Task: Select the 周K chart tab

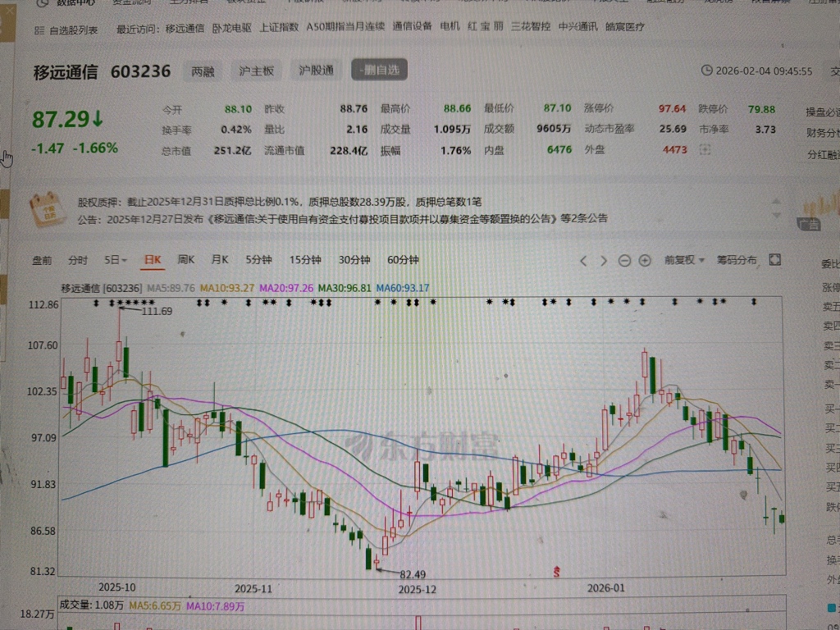Action: pos(186,260)
